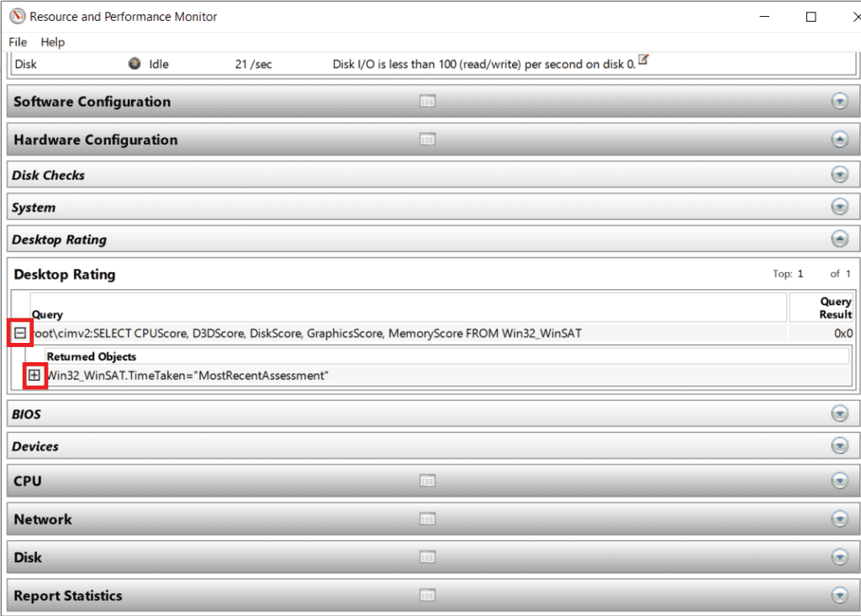Viewport: 861px width, 616px height.
Task: Open the Help menu
Action: click(x=52, y=42)
